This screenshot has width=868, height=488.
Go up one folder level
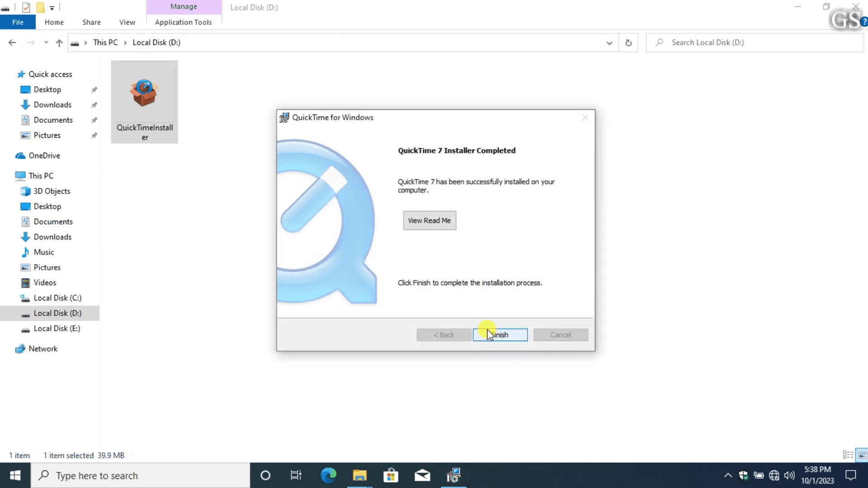click(59, 42)
